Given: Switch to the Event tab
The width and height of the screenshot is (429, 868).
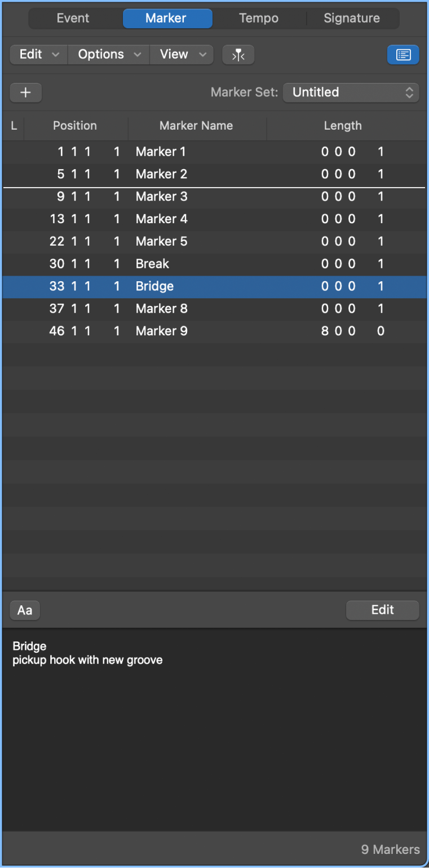Looking at the screenshot, I should pyautogui.click(x=73, y=18).
